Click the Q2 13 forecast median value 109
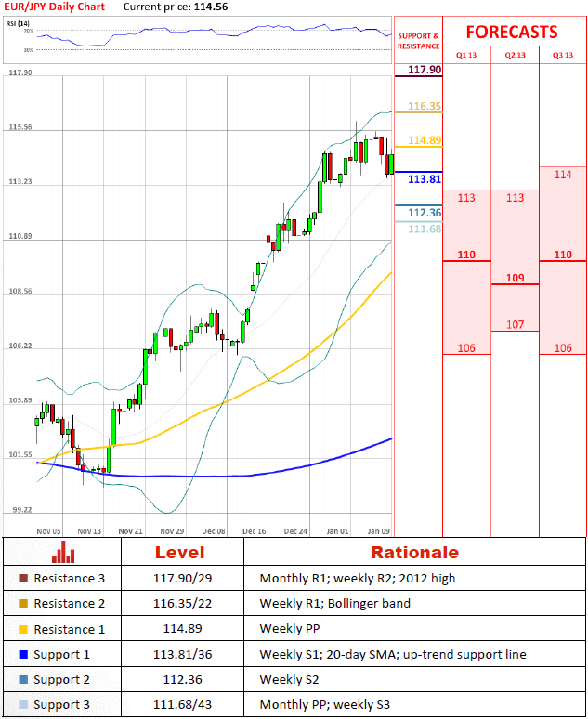The width and height of the screenshot is (588, 719). 515,278
